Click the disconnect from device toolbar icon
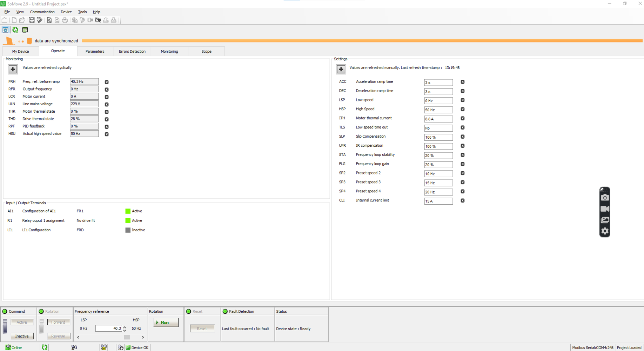644x351 pixels. (98, 20)
